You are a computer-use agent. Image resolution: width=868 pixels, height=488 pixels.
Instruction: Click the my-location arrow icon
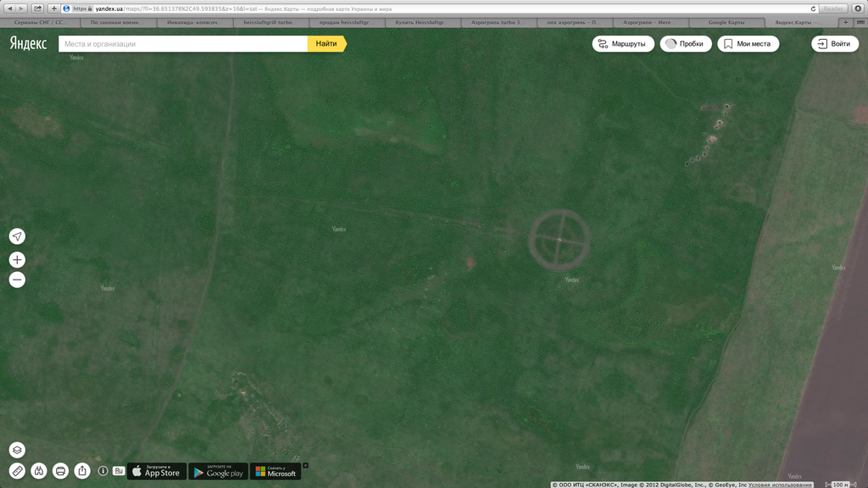coord(17,236)
